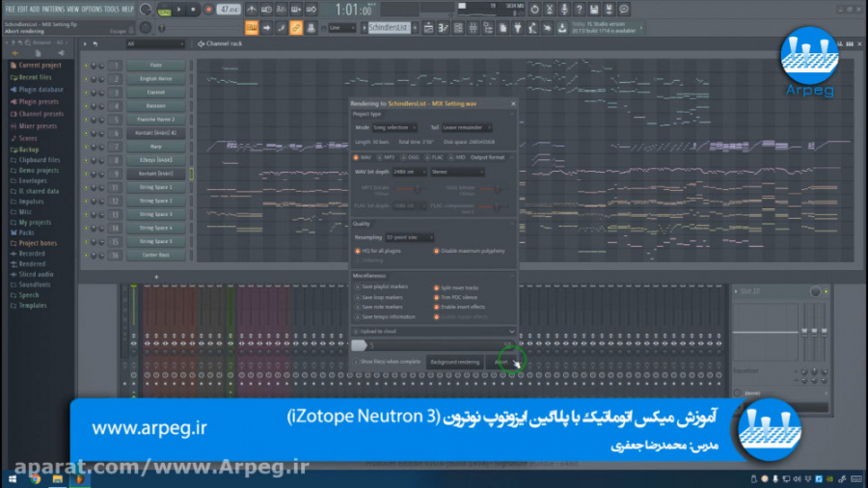Screen dimensions: 868x488
Task: Toggle Enable insert effects option
Action: click(459, 307)
